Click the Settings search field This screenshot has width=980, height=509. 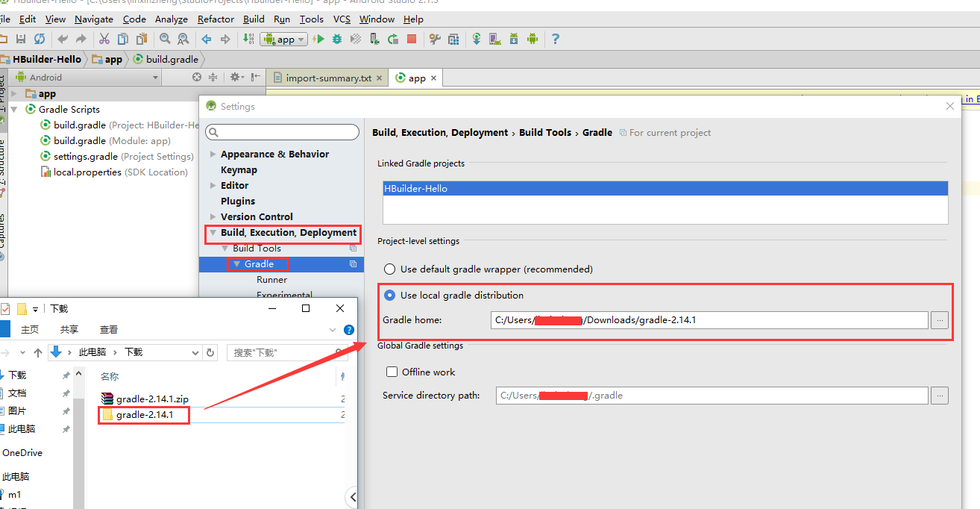coord(282,132)
